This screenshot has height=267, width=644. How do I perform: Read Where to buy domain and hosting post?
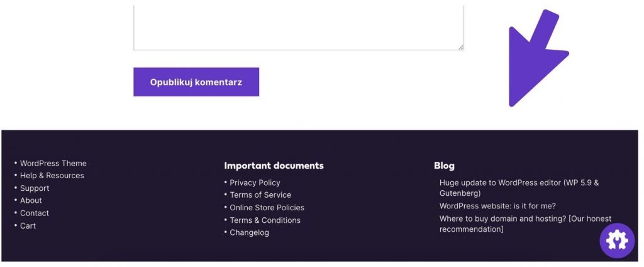click(x=525, y=224)
